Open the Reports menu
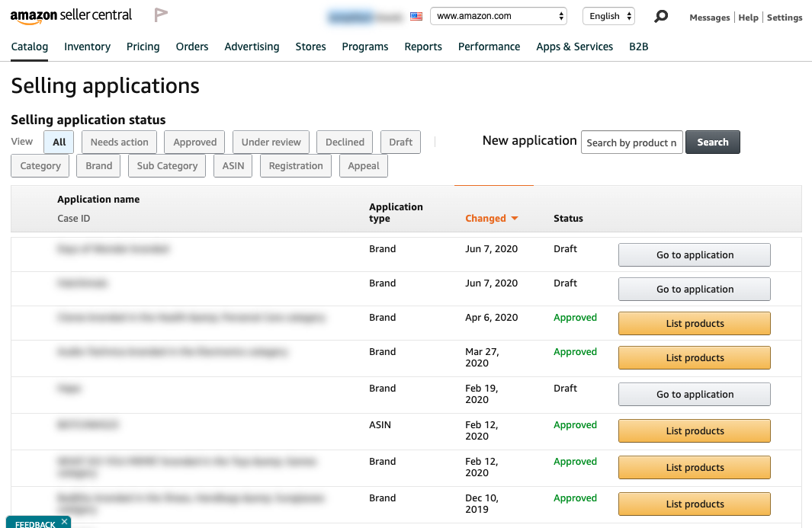Screen dimensions: 812x528 [x=423, y=46]
